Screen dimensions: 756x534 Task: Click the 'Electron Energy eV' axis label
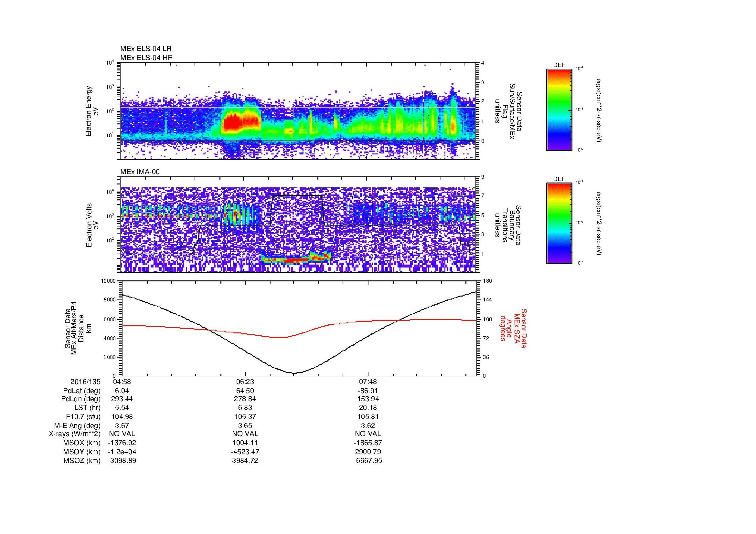(x=92, y=111)
